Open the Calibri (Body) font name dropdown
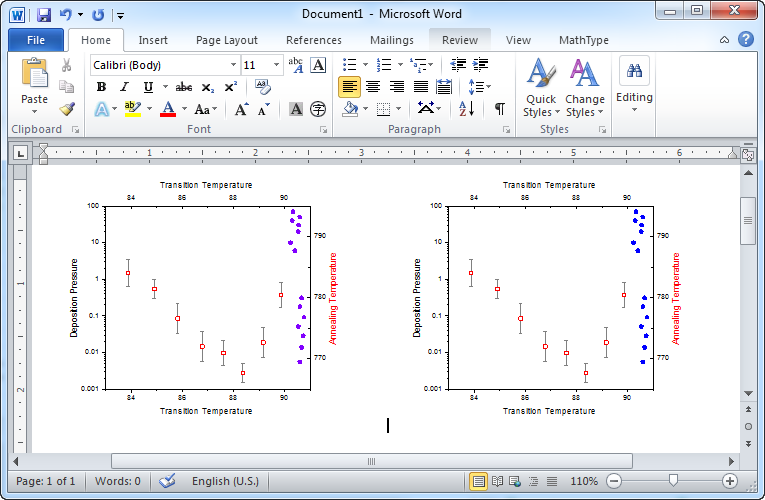765x500 pixels. tap(233, 65)
